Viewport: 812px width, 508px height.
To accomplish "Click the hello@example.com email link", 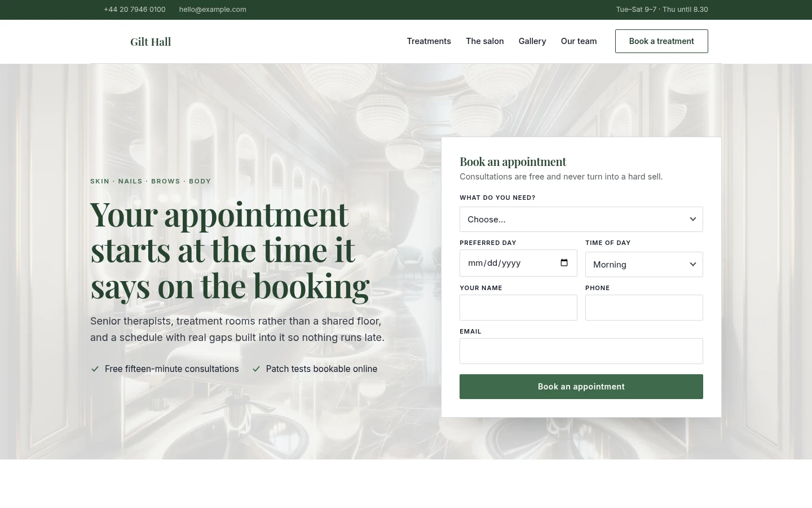I will [213, 10].
